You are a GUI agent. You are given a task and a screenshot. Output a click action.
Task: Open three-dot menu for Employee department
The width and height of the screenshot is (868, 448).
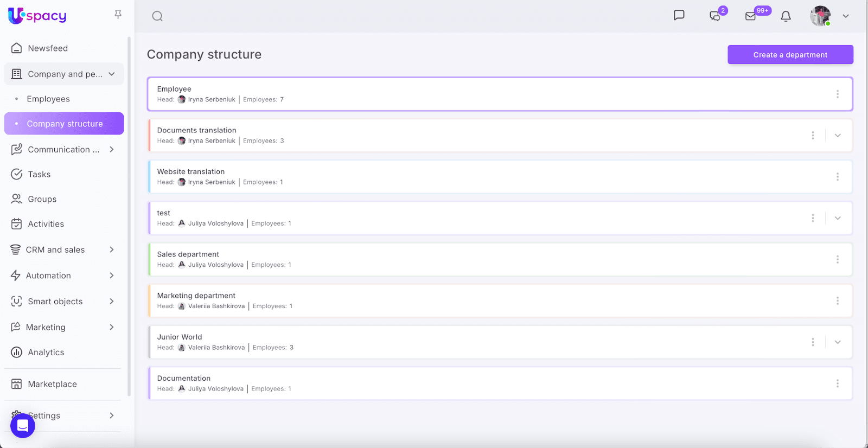pyautogui.click(x=837, y=94)
